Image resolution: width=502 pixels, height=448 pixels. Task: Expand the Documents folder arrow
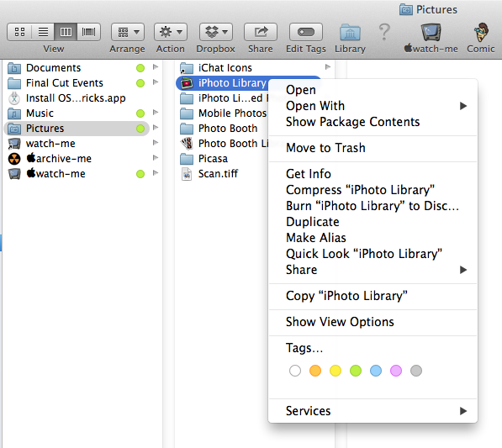coord(156,67)
